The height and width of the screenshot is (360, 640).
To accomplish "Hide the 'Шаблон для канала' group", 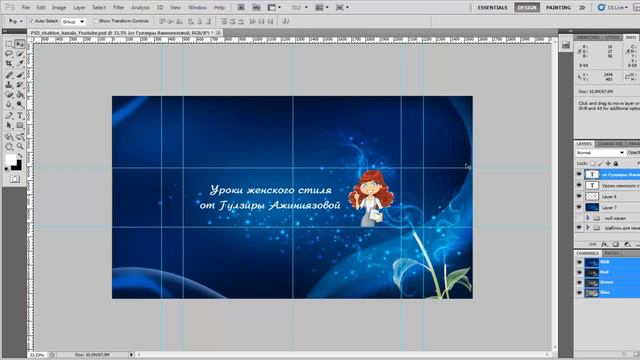I will [579, 228].
